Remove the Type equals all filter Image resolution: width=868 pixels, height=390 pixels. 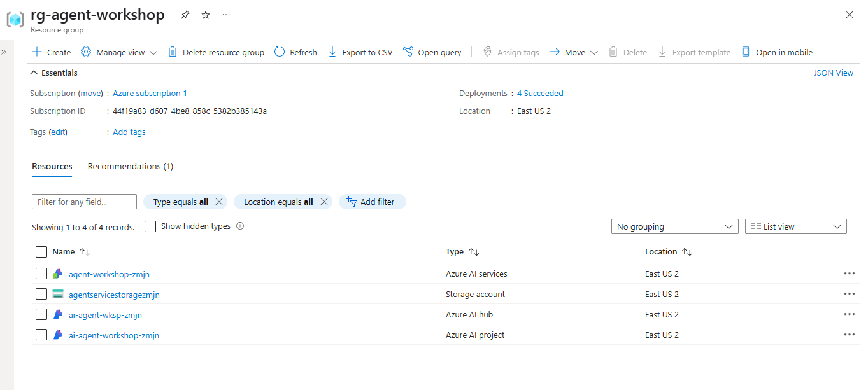[219, 202]
